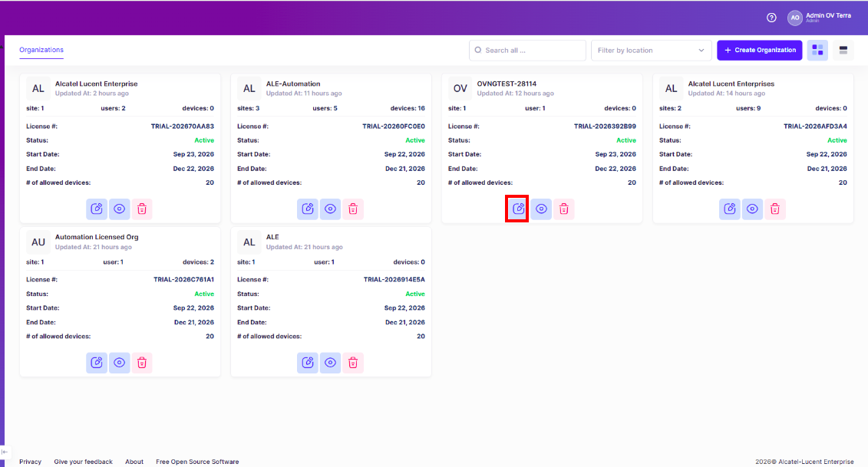View details of OVNGTEST-28114 organization
This screenshot has height=467, width=868.
[541, 209]
